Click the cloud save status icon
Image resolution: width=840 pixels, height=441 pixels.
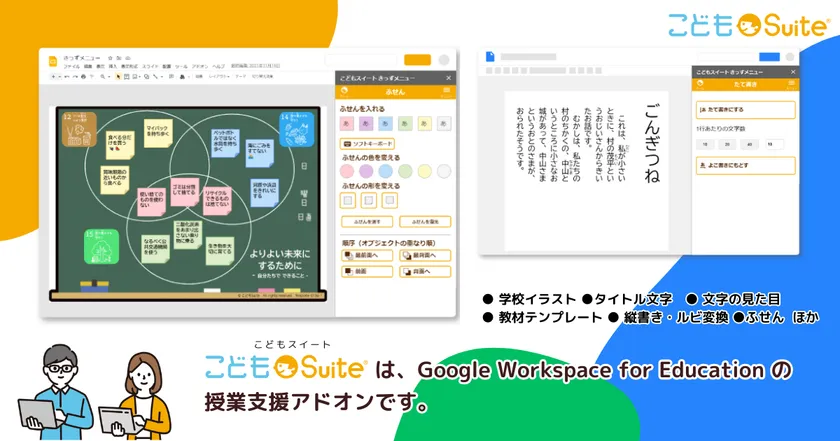pos(128,58)
